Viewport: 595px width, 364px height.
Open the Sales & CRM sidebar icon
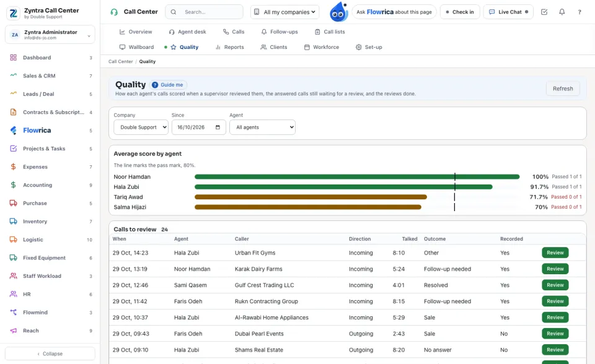13,76
